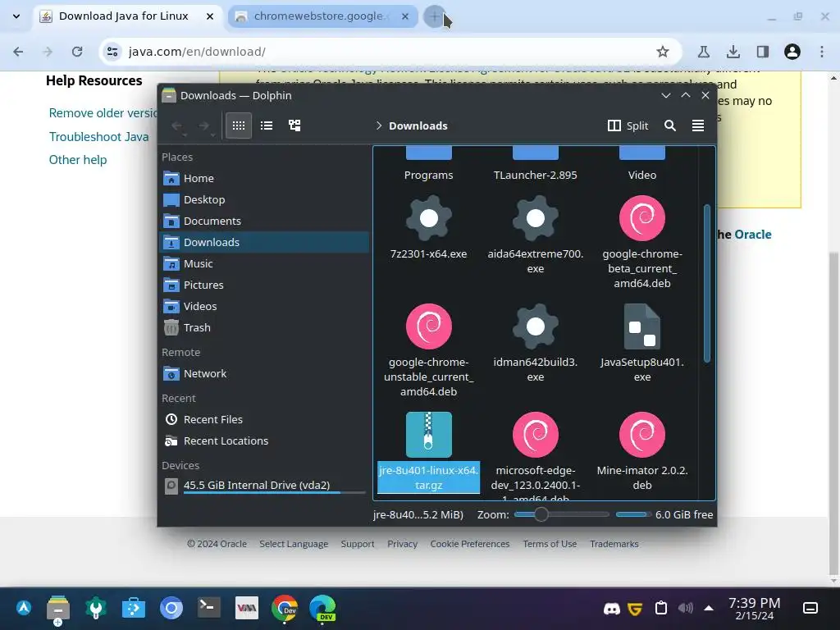Open Videos in Places panel
The image size is (840, 630).
click(x=264, y=307)
